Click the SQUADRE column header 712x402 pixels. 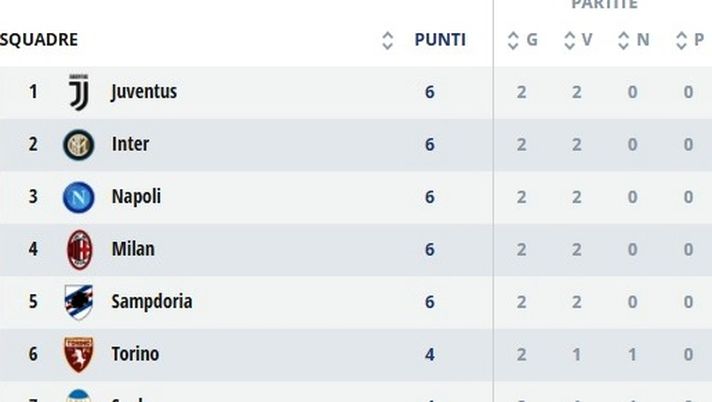click(39, 40)
